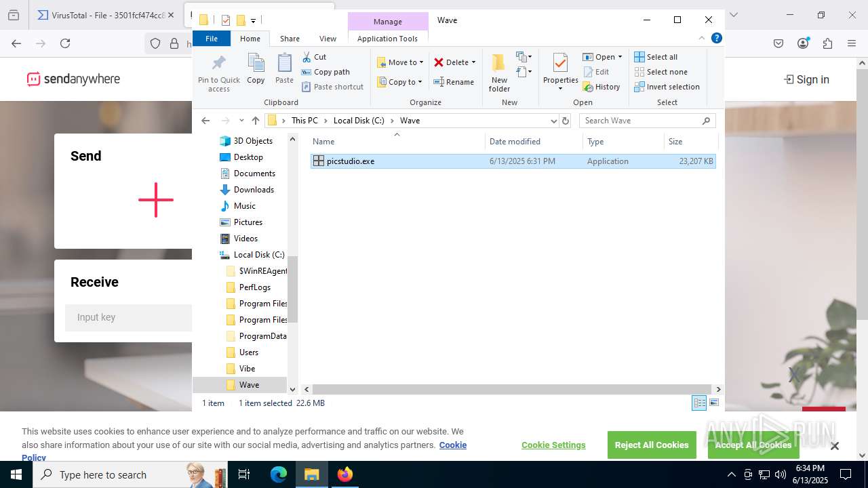Click Select none in ribbon
868x488 pixels.
click(660, 72)
